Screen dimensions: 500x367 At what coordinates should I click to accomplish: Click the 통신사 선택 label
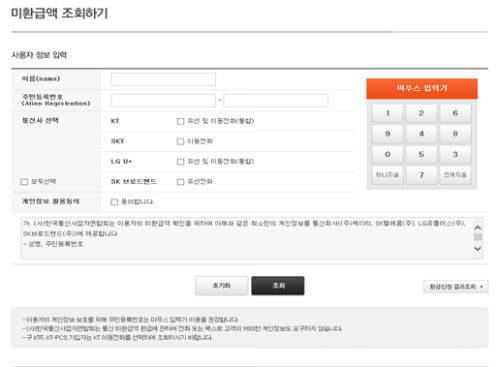coord(40,121)
